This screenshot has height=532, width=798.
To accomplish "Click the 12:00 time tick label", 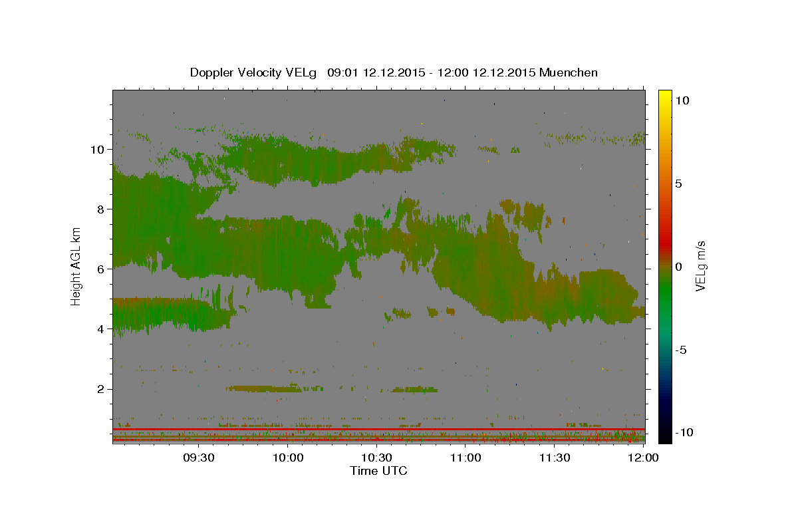I will tap(644, 458).
